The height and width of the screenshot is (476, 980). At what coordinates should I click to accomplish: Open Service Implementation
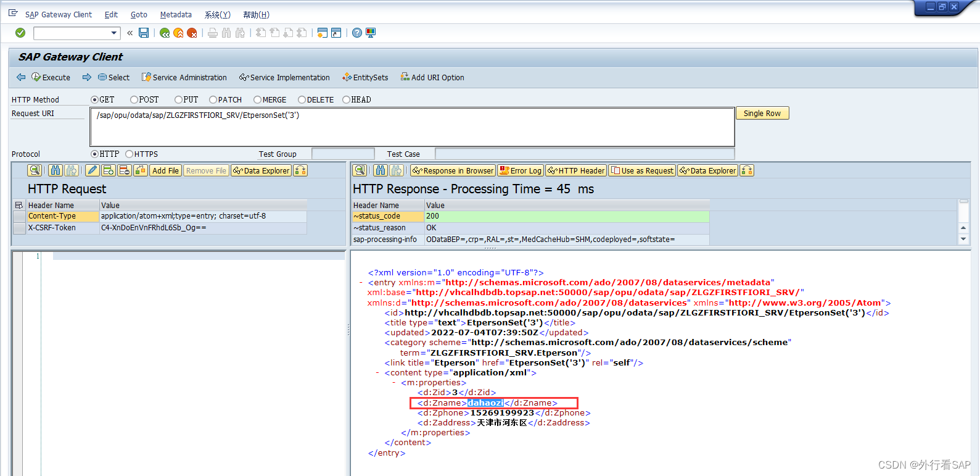284,77
